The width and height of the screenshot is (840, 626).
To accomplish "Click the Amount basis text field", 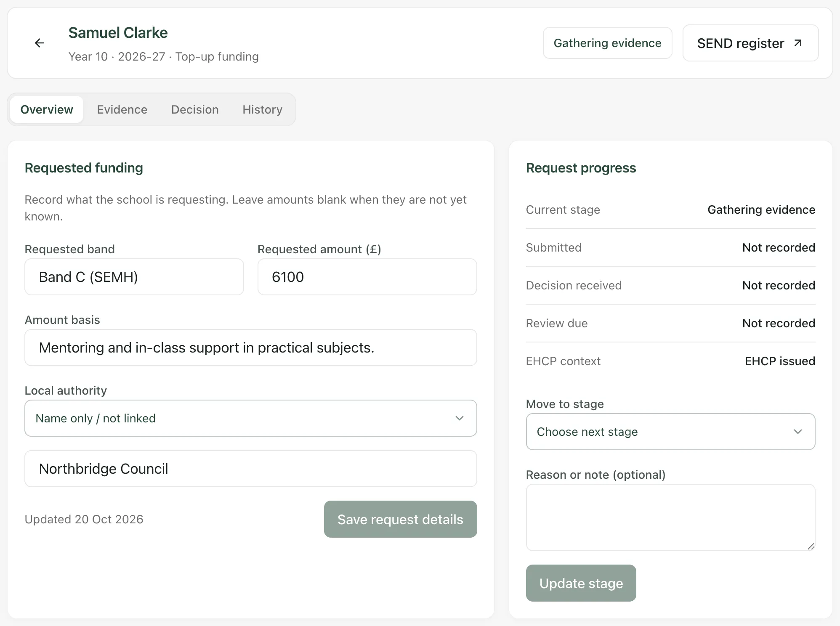I will pyautogui.click(x=251, y=347).
